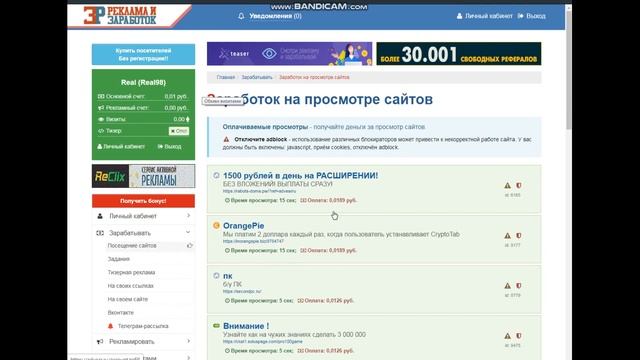The height and width of the screenshot is (360, 640).
Task: Click the red Получить бонус button
Action: click(143, 201)
